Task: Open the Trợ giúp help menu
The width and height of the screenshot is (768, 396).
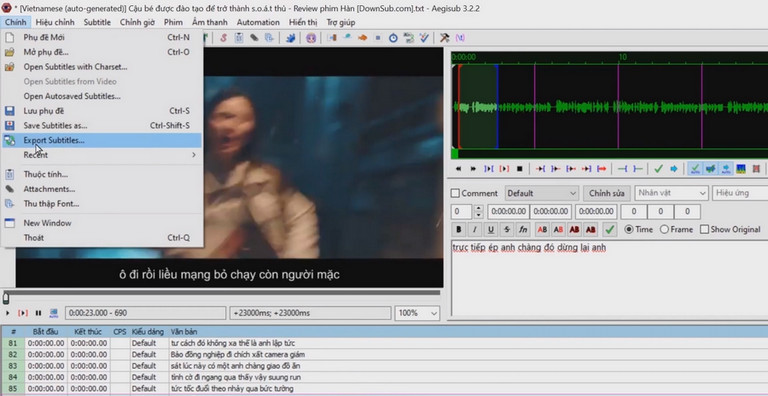Action: [x=340, y=22]
